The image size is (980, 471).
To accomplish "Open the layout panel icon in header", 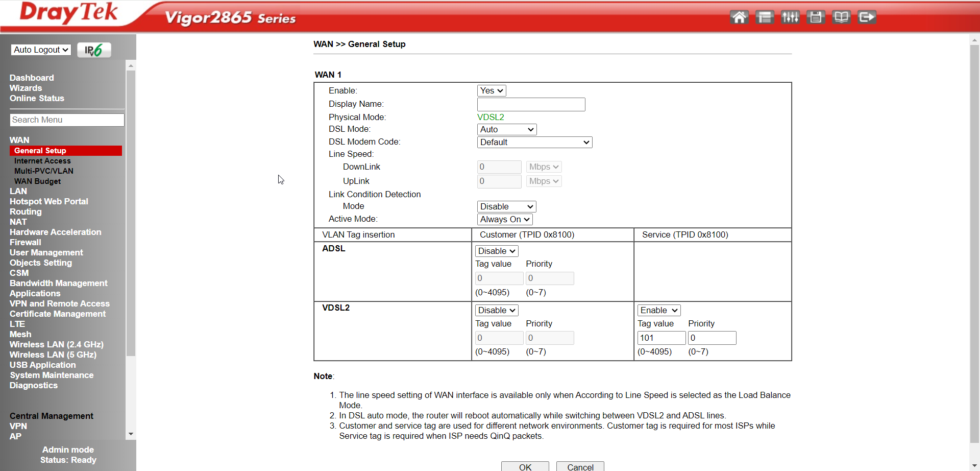I will coord(764,17).
